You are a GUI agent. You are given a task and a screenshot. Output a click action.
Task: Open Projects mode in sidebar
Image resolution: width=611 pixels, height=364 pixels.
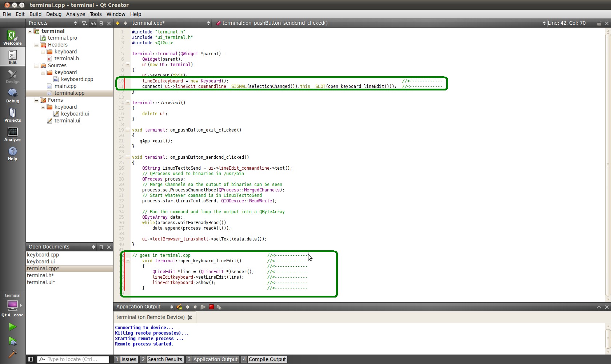tap(12, 115)
